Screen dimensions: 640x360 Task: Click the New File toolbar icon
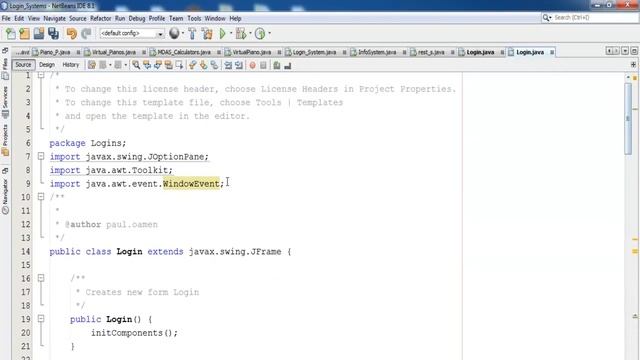11,34
